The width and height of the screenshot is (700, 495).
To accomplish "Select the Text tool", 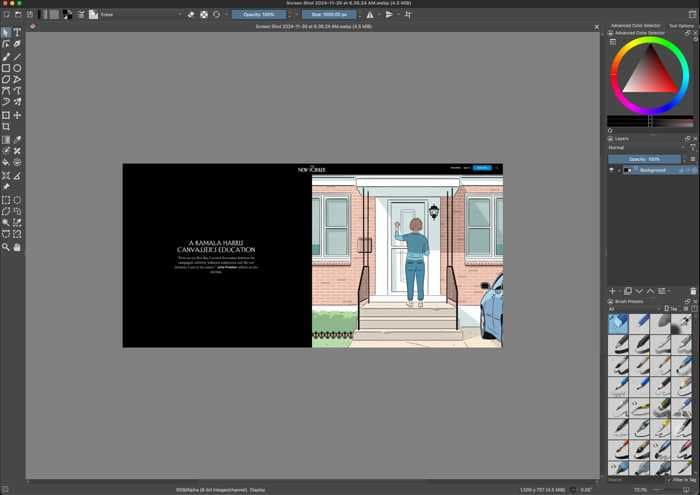I will (x=17, y=32).
